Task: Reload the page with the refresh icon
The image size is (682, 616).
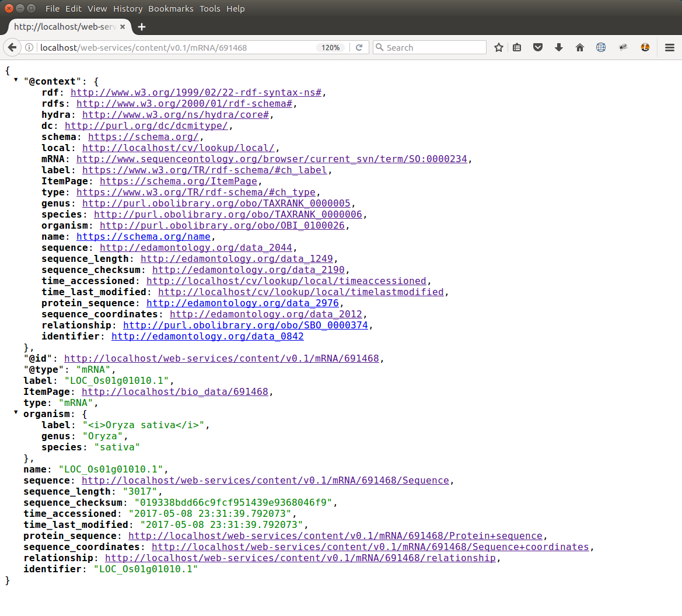Action: 359,47
